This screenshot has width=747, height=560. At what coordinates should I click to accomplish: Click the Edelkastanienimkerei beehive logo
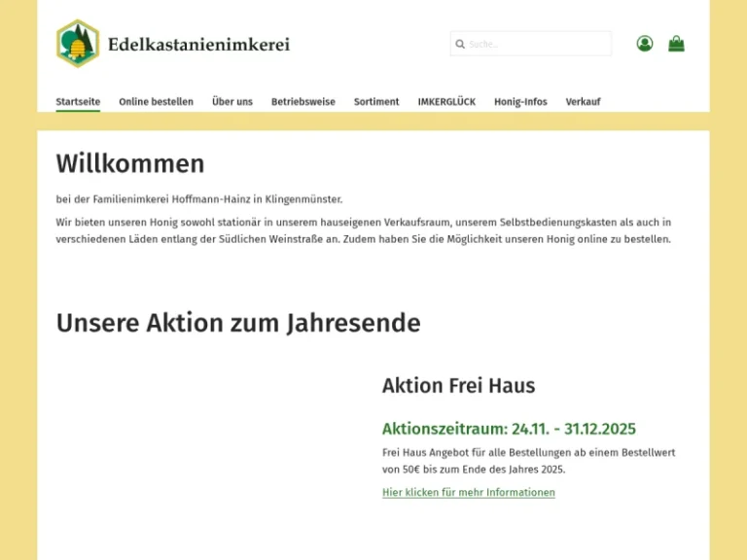click(x=78, y=44)
